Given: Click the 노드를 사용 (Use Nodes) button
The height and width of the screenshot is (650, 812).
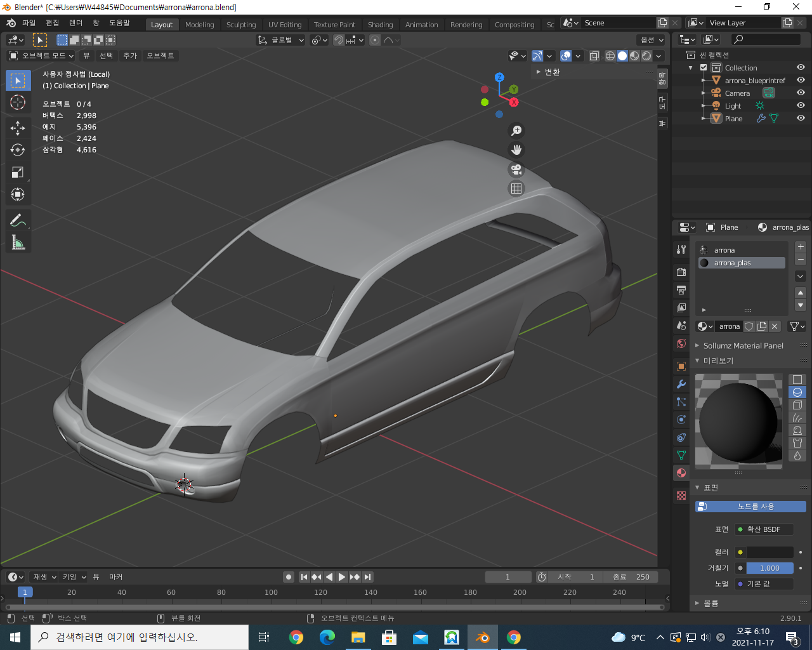Looking at the screenshot, I should point(751,507).
